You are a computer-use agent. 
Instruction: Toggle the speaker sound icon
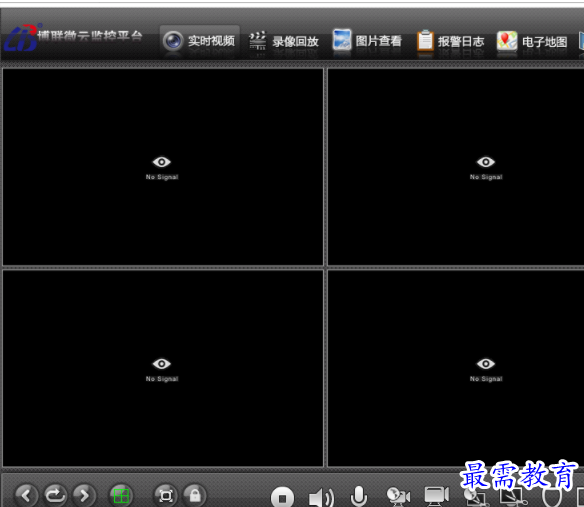tap(321, 497)
